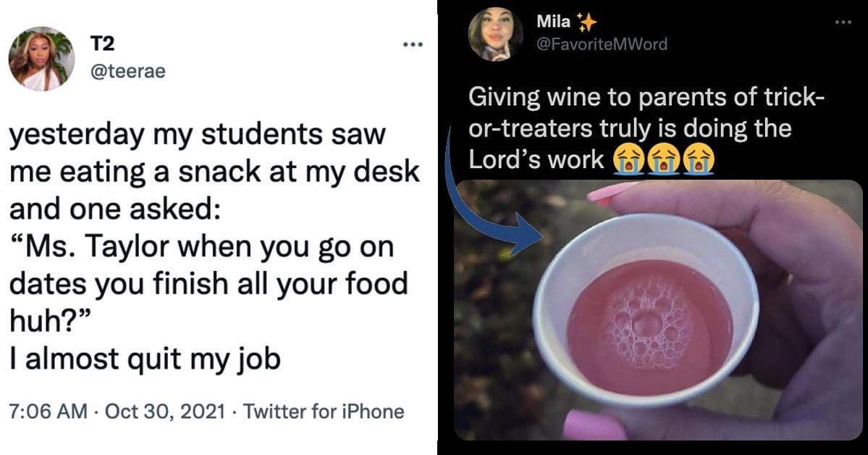Click the last crying emoji
Screen dimensions: 868x455
tap(695, 161)
